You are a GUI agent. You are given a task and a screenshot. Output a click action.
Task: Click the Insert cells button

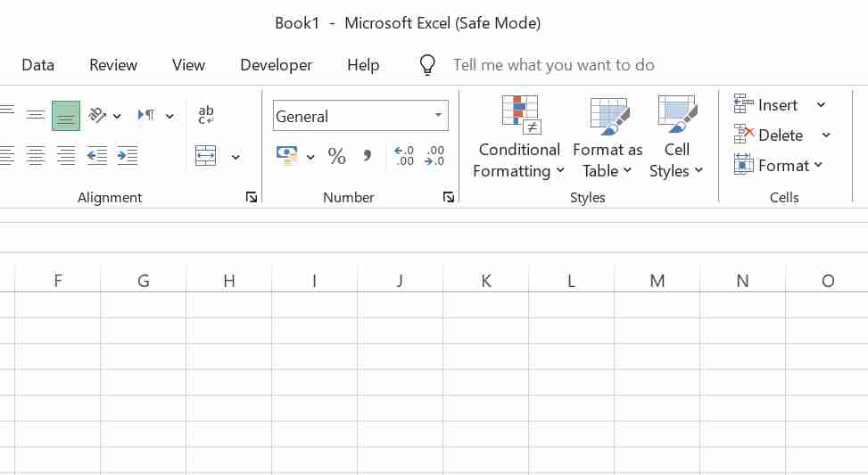pyautogui.click(x=765, y=104)
